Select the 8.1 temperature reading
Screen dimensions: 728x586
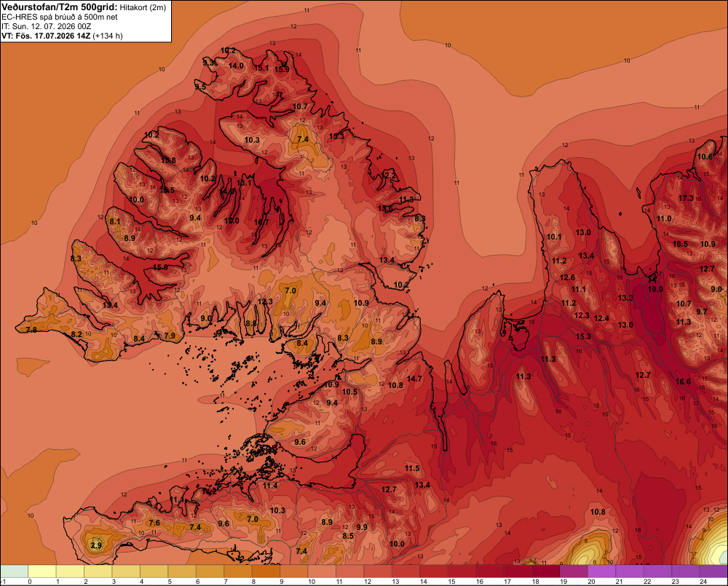[115, 222]
